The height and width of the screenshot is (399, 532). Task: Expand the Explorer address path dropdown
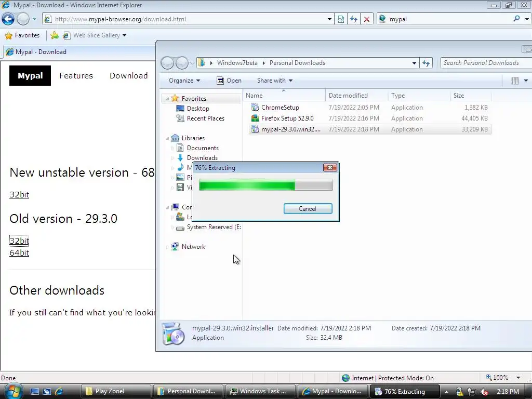click(x=414, y=63)
